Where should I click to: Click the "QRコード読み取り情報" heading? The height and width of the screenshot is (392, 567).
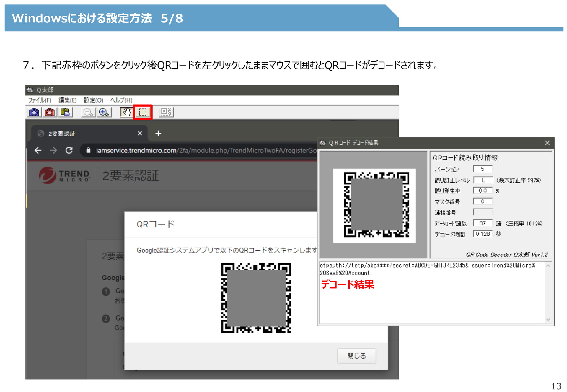tap(465, 158)
